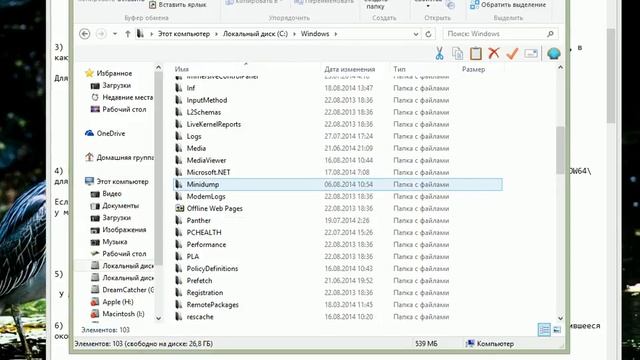The height and width of the screenshot is (360, 640).
Task: Expand chevron after Windows breadcrumb
Action: 336,34
